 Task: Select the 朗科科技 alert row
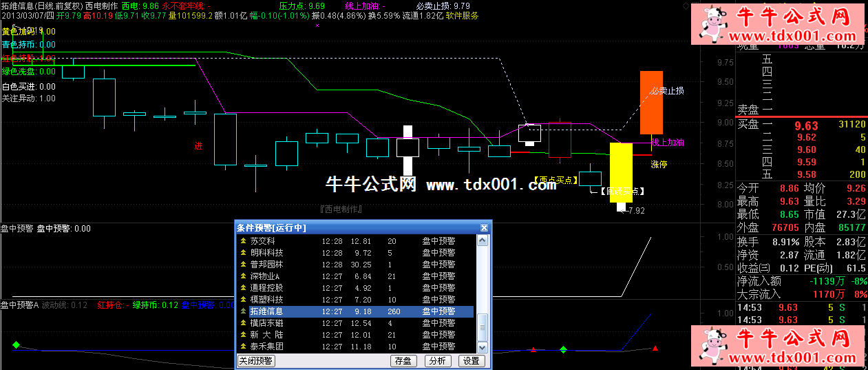[356, 253]
